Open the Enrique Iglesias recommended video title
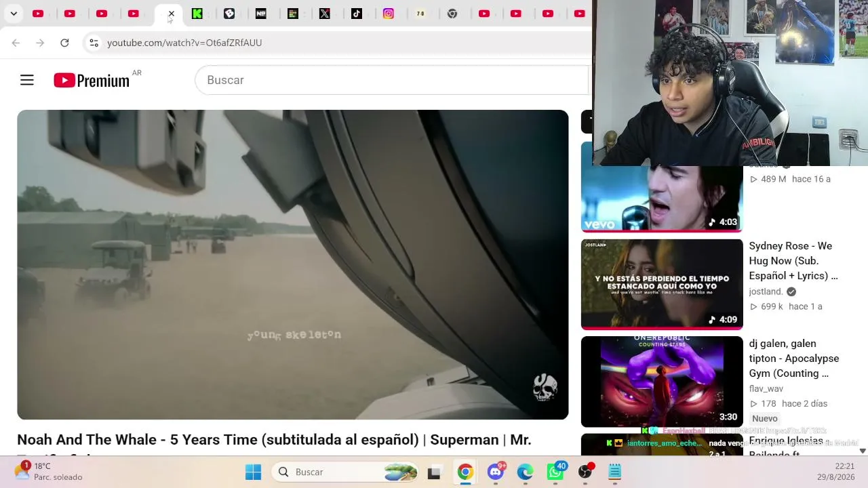The height and width of the screenshot is (488, 868). pyautogui.click(x=786, y=446)
